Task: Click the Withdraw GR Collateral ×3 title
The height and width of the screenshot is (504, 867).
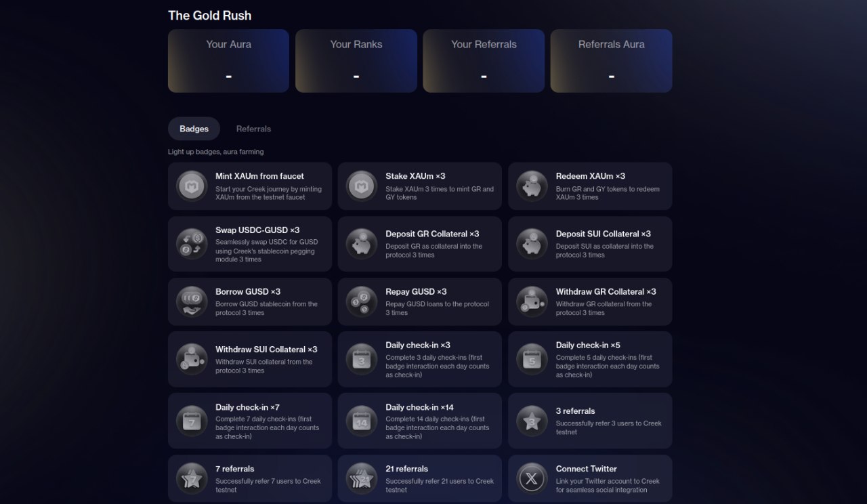Action: tap(606, 291)
